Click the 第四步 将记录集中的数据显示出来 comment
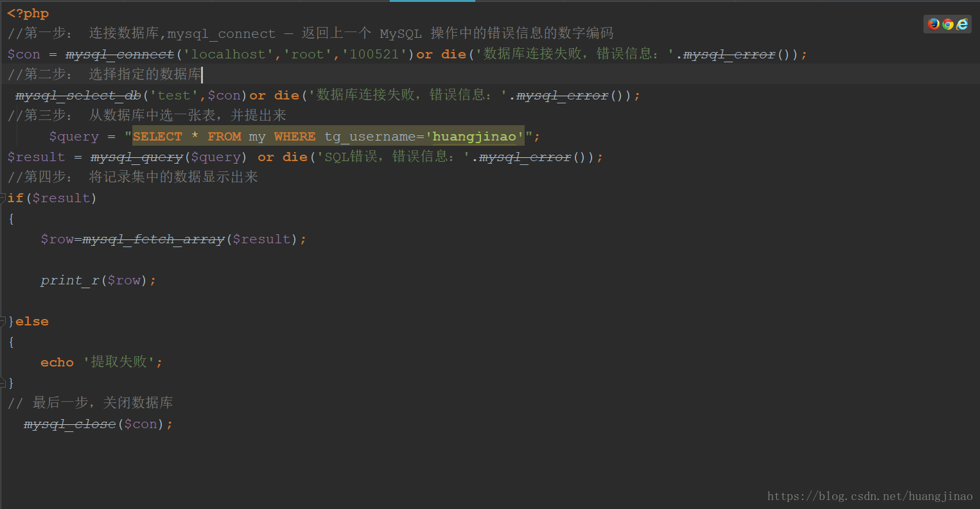 (132, 177)
